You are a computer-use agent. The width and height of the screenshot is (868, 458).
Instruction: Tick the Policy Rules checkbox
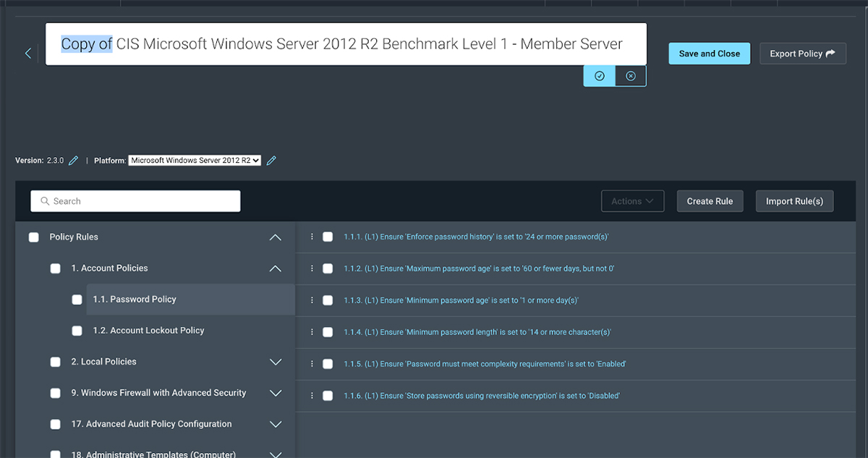pyautogui.click(x=34, y=237)
